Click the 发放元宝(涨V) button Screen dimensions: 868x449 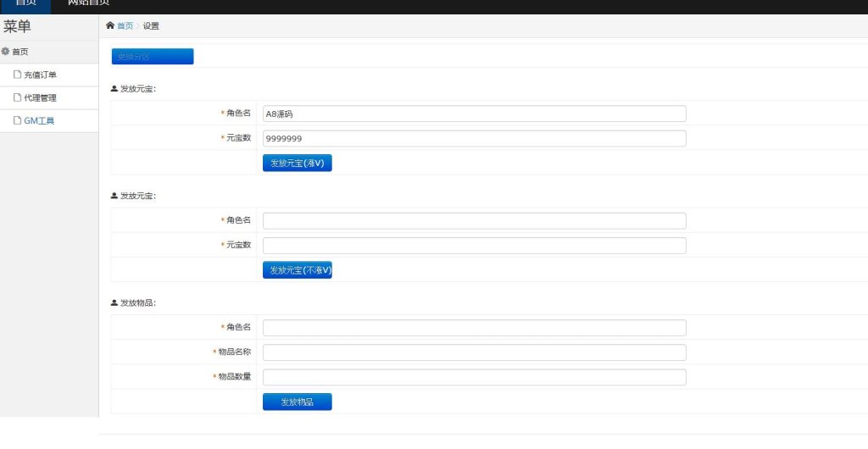coord(298,164)
